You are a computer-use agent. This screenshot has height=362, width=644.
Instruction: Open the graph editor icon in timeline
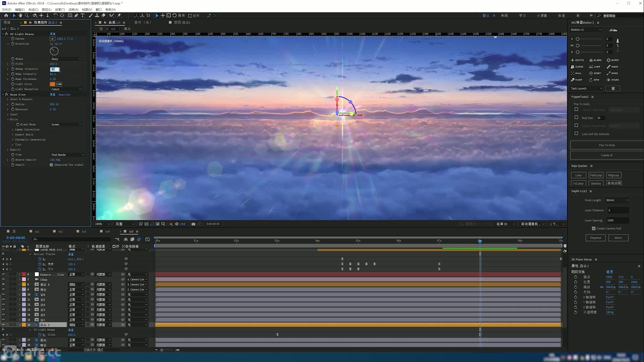(x=148, y=239)
